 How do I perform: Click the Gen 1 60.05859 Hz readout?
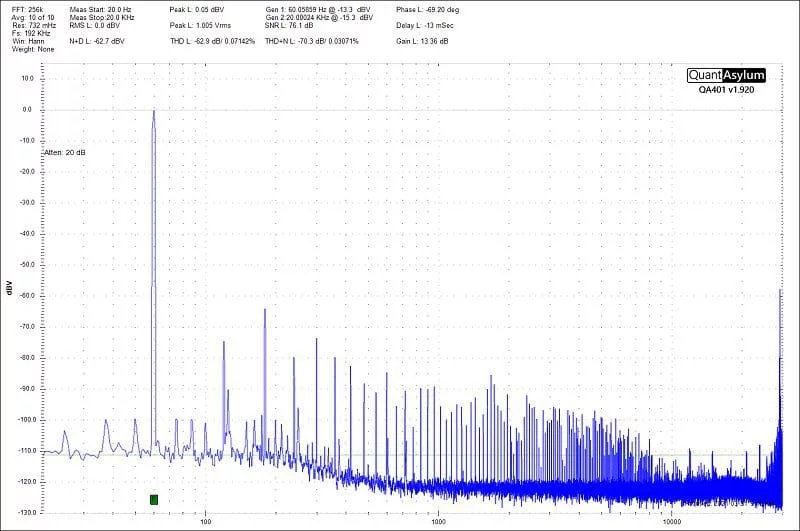coord(318,10)
